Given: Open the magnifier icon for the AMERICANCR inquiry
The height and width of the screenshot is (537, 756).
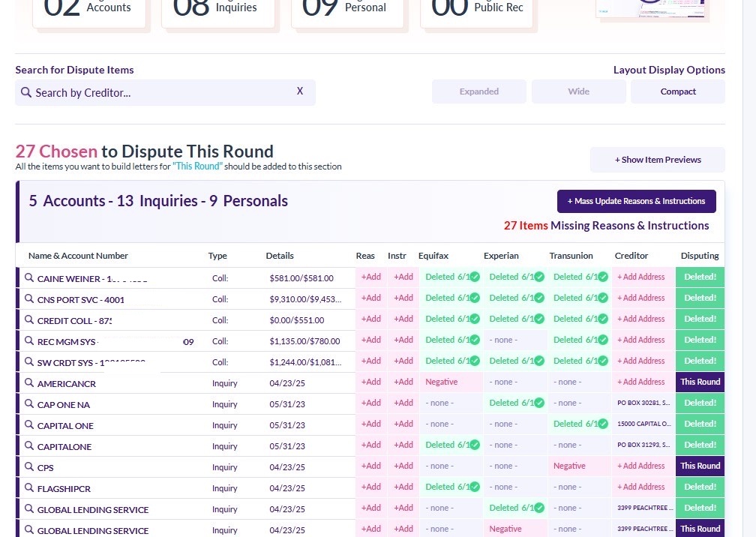Looking at the screenshot, I should [x=30, y=382].
